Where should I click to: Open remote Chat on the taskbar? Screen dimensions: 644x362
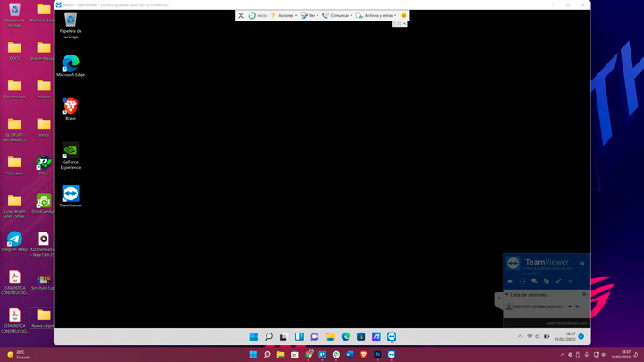[315, 337]
